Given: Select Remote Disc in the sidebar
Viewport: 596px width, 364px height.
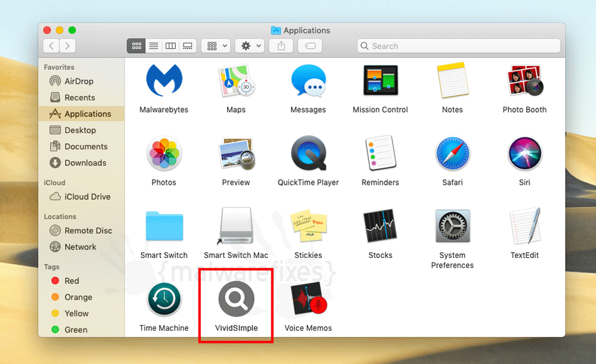Looking at the screenshot, I should pos(81,231).
